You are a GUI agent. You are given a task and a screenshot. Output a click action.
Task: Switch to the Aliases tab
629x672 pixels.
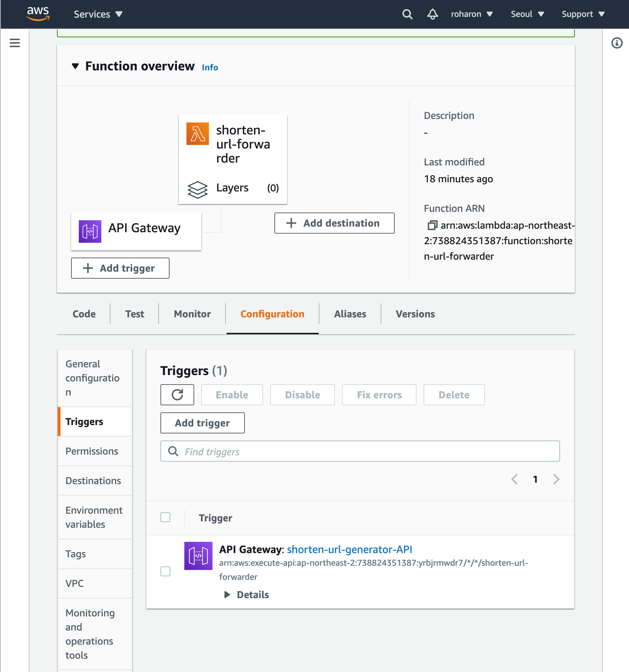tap(350, 314)
